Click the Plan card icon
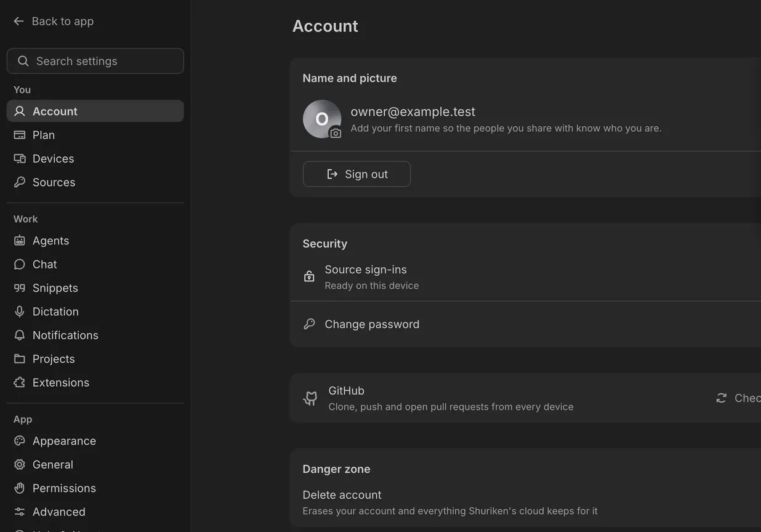Image resolution: width=761 pixels, height=532 pixels. (20, 135)
